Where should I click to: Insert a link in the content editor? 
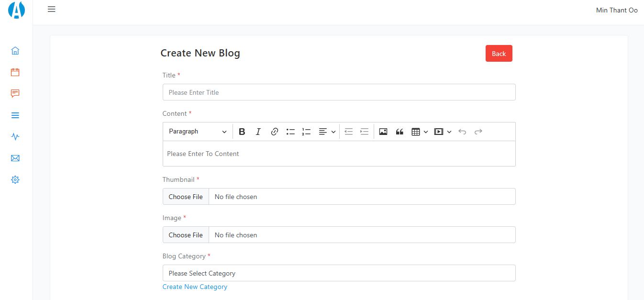[275, 132]
